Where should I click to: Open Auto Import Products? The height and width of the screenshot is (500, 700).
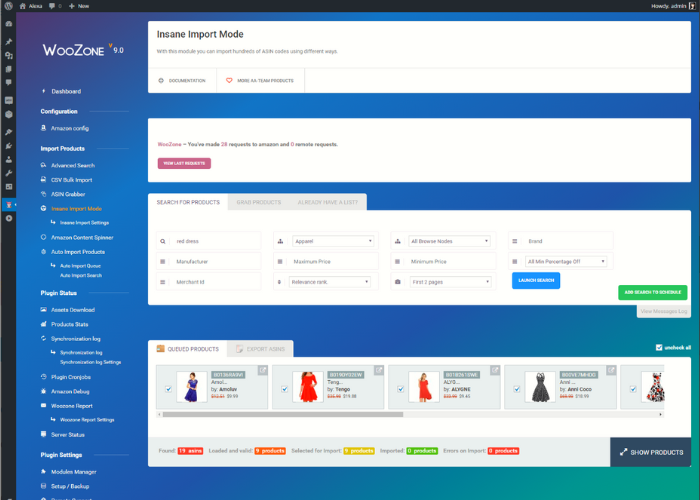pyautogui.click(x=78, y=252)
